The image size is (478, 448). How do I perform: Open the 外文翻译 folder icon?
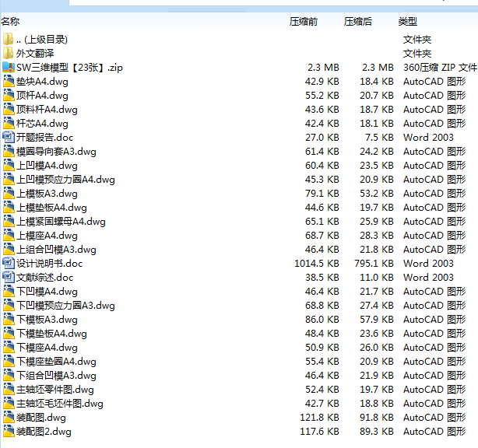click(x=9, y=53)
